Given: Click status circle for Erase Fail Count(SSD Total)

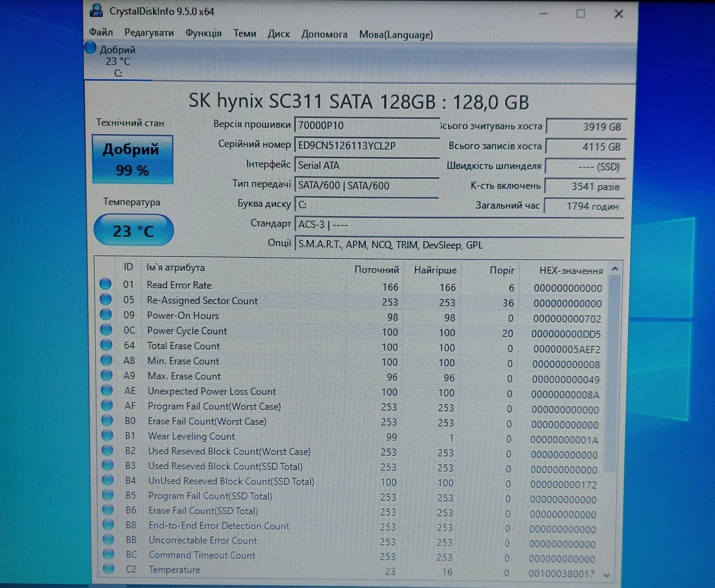Looking at the screenshot, I should click(x=108, y=510).
